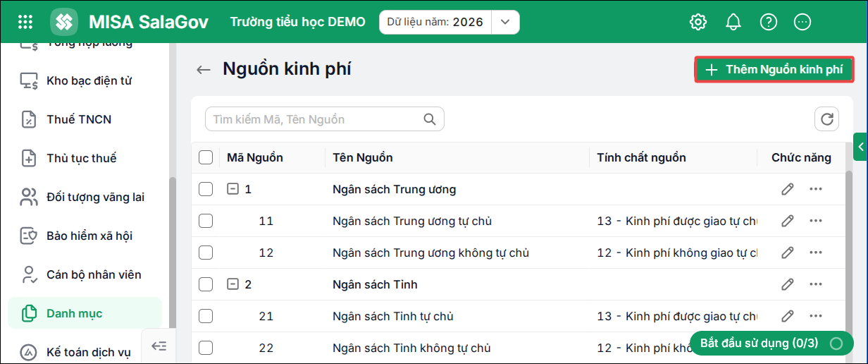
Task: Click Thêm Nguồn kinh phí button
Action: [774, 69]
